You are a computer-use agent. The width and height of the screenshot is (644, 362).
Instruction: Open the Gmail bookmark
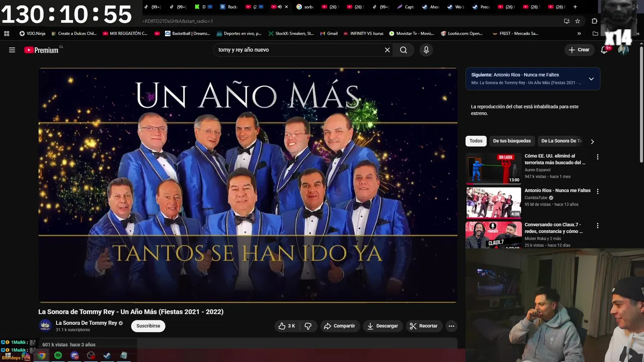coord(329,34)
